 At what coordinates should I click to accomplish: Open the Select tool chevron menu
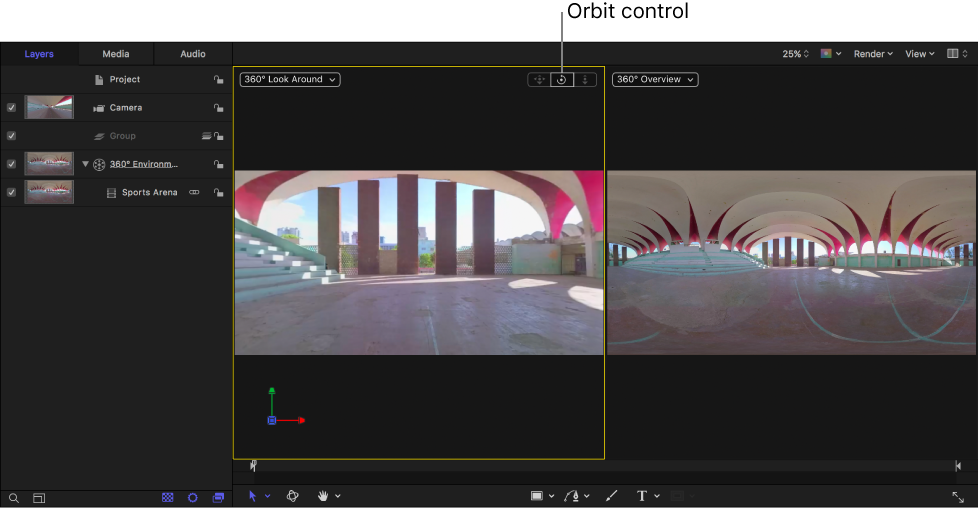[x=268, y=496]
